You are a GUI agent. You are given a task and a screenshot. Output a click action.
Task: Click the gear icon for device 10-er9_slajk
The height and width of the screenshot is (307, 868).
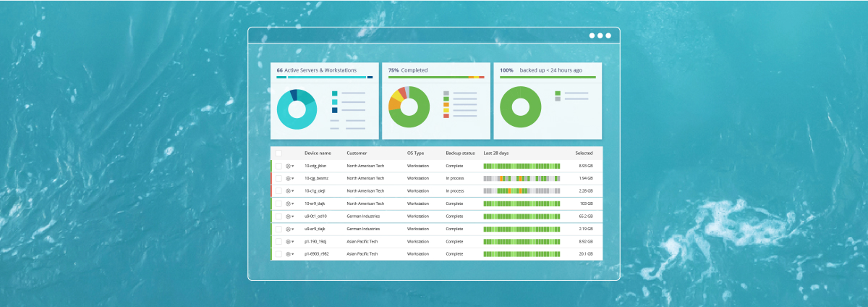coord(287,203)
